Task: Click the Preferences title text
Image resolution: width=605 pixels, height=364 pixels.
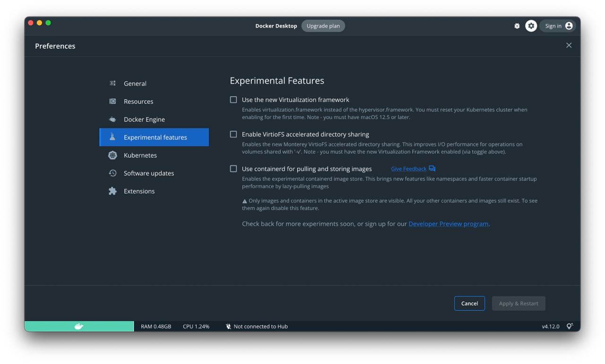Action: (55, 46)
